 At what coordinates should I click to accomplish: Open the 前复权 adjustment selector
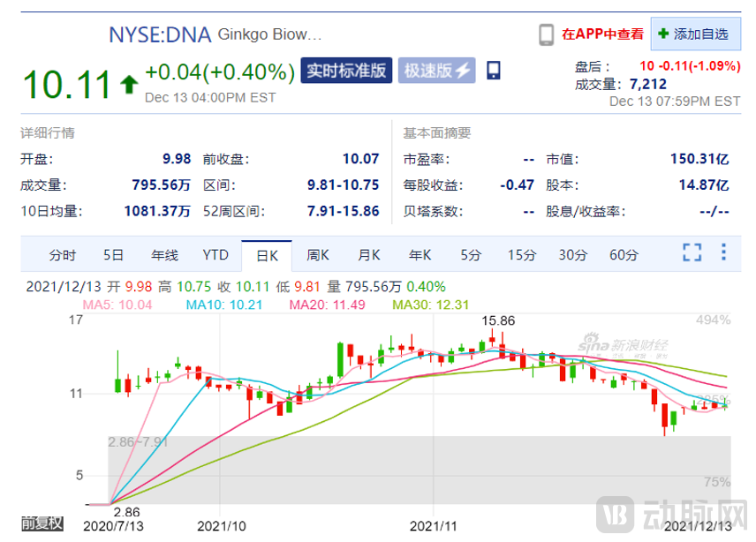coord(42,523)
